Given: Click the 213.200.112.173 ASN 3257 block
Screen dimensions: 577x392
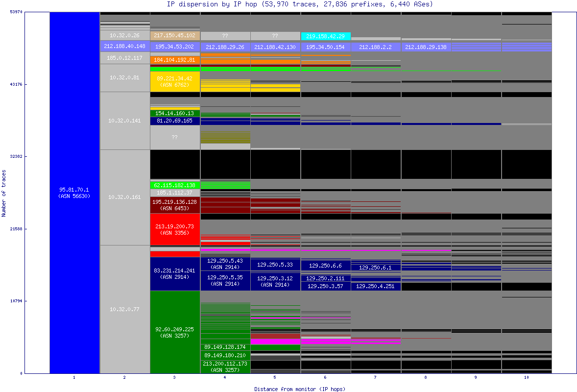Looking at the screenshot, I should pos(225,367).
